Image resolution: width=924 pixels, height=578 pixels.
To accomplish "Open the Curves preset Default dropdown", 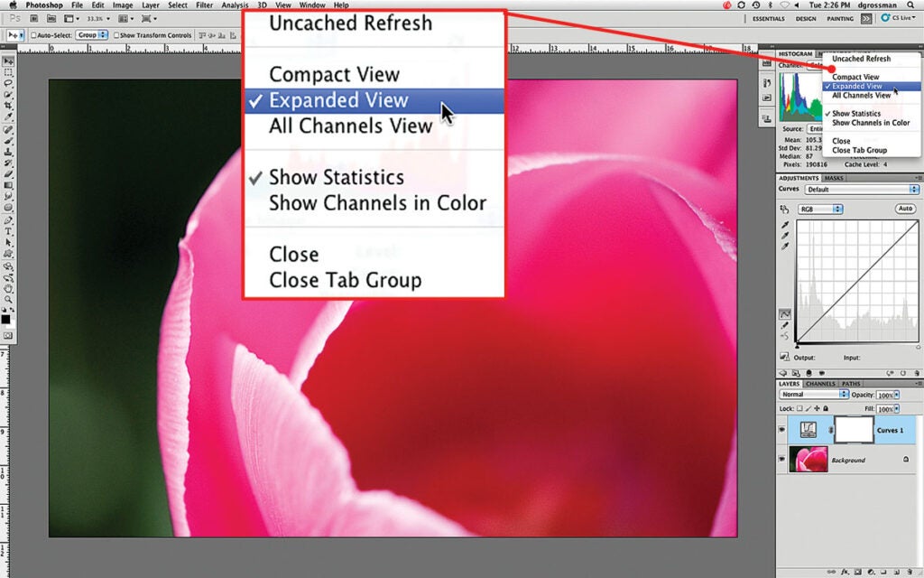I will (x=862, y=190).
